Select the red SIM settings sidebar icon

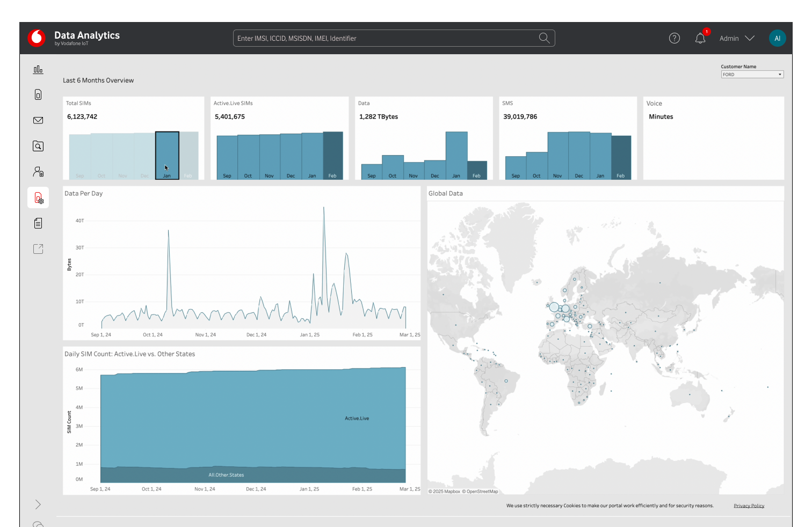(x=39, y=198)
